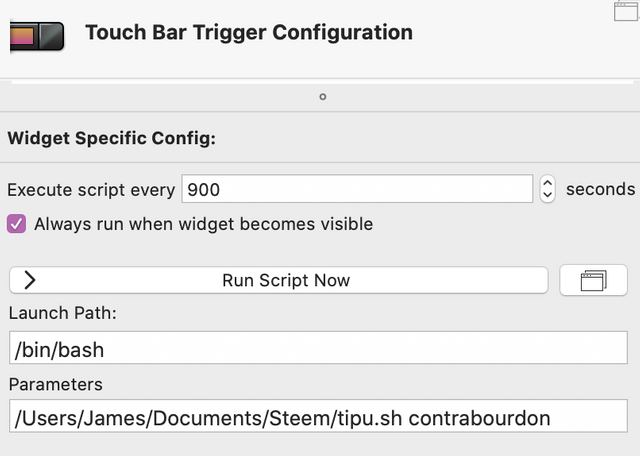The width and height of the screenshot is (640, 456).
Task: Click the small window icon in top-right corner
Action: click(x=627, y=12)
